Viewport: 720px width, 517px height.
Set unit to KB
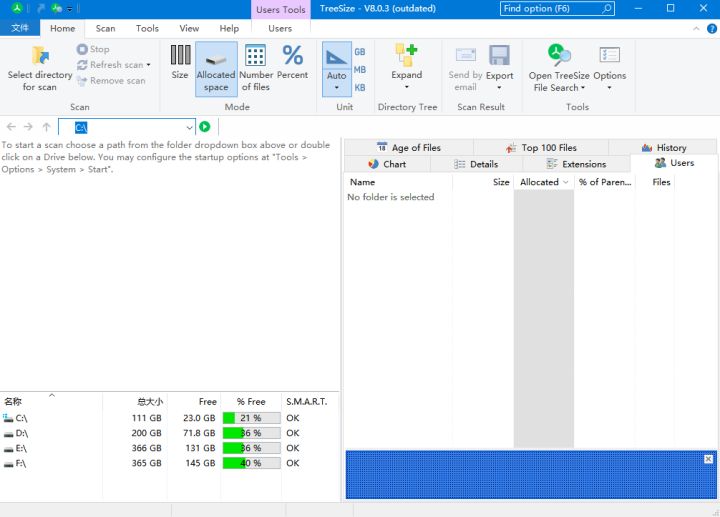pos(360,87)
